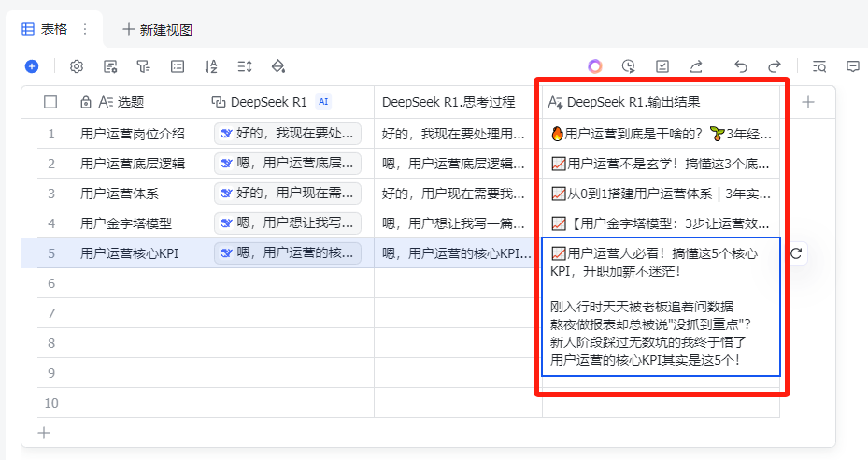This screenshot has height=460, width=868.
Task: Select row number 10
Action: 51,403
